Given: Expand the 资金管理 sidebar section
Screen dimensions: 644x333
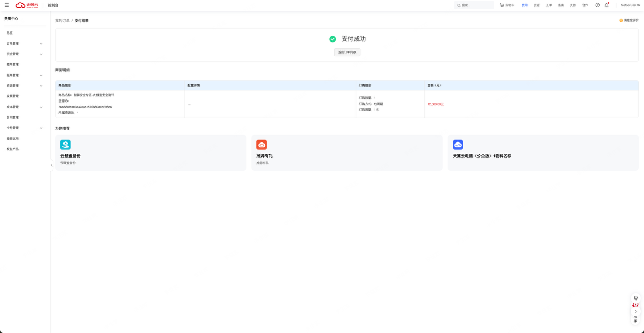Looking at the screenshot, I should click(24, 54).
